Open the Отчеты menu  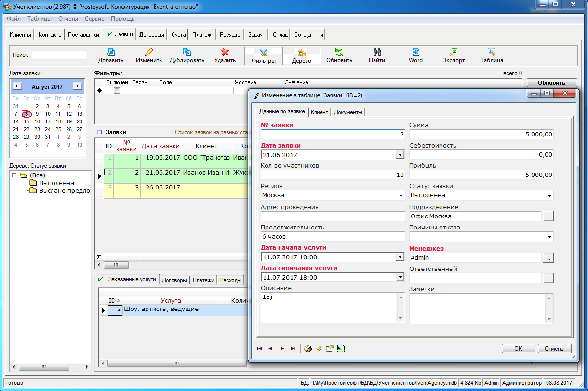coord(68,19)
